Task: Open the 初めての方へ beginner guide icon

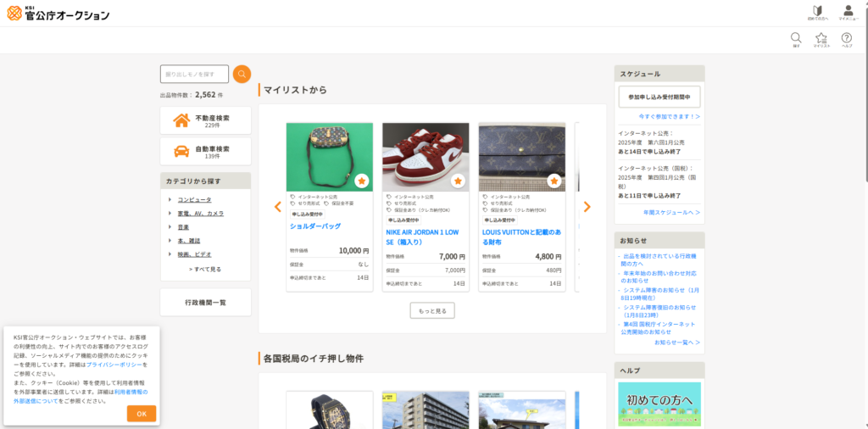Action: pyautogui.click(x=817, y=12)
